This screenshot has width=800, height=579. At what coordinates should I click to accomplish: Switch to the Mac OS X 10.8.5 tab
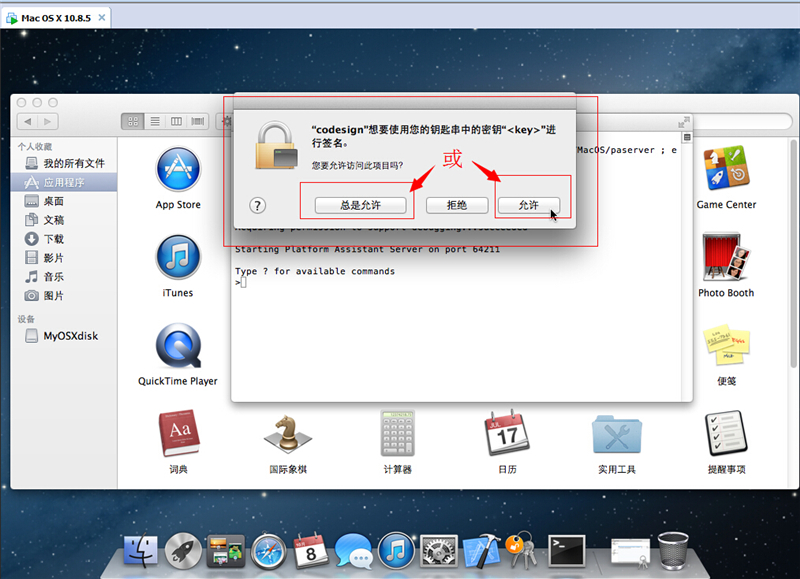56,18
